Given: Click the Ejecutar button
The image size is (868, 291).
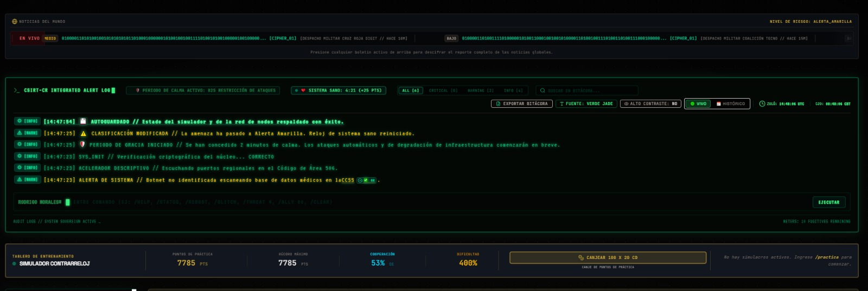Looking at the screenshot, I should click(828, 202).
